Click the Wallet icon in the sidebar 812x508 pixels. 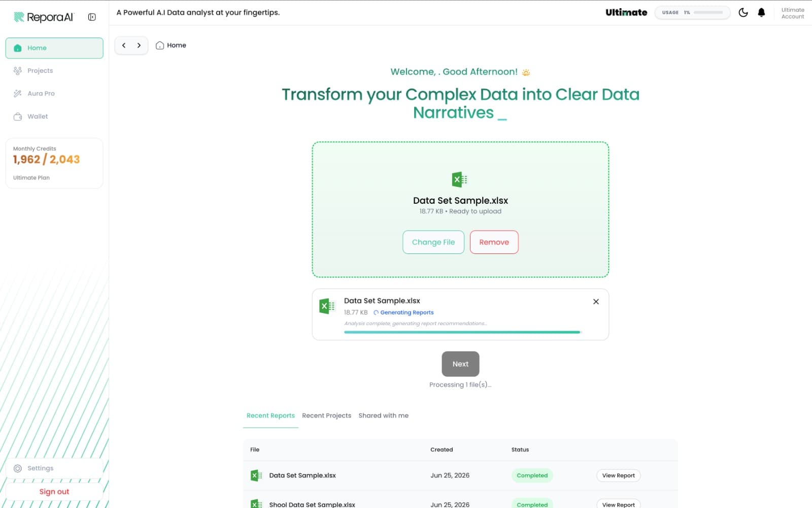tap(18, 116)
